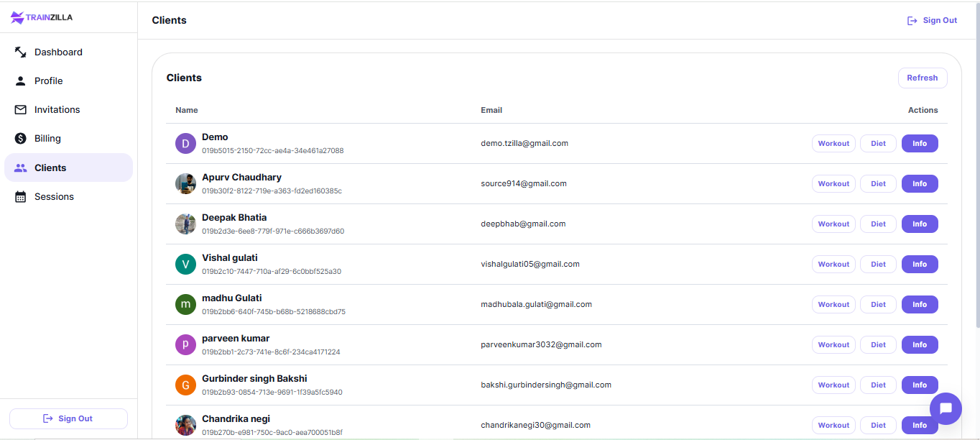Click Apurv Chaudhary's profile picture

185,183
